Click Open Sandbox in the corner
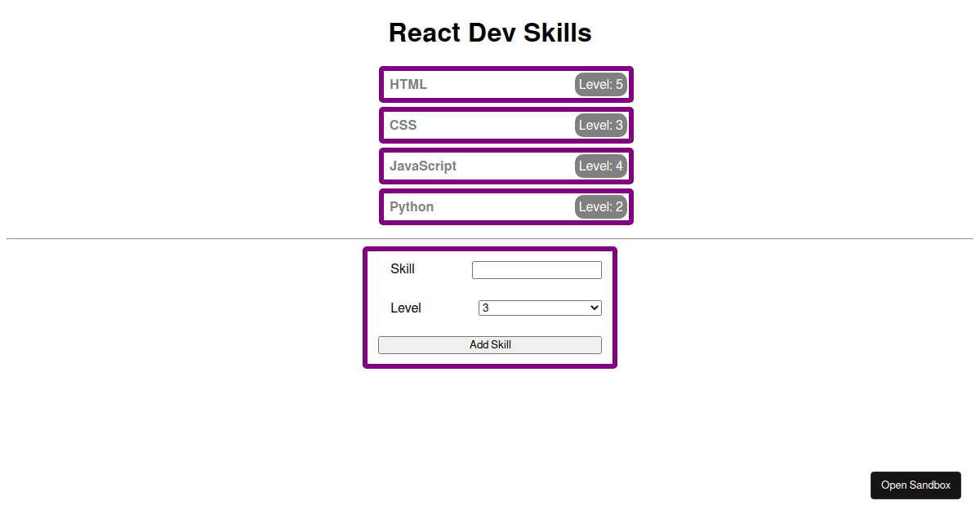Viewport: 980px width, 514px height. pos(915,485)
